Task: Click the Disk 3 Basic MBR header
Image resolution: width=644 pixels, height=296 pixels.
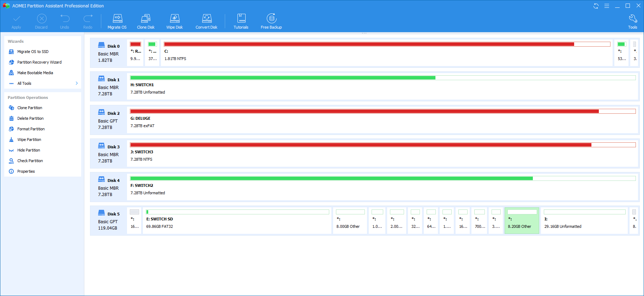Action: 108,153
